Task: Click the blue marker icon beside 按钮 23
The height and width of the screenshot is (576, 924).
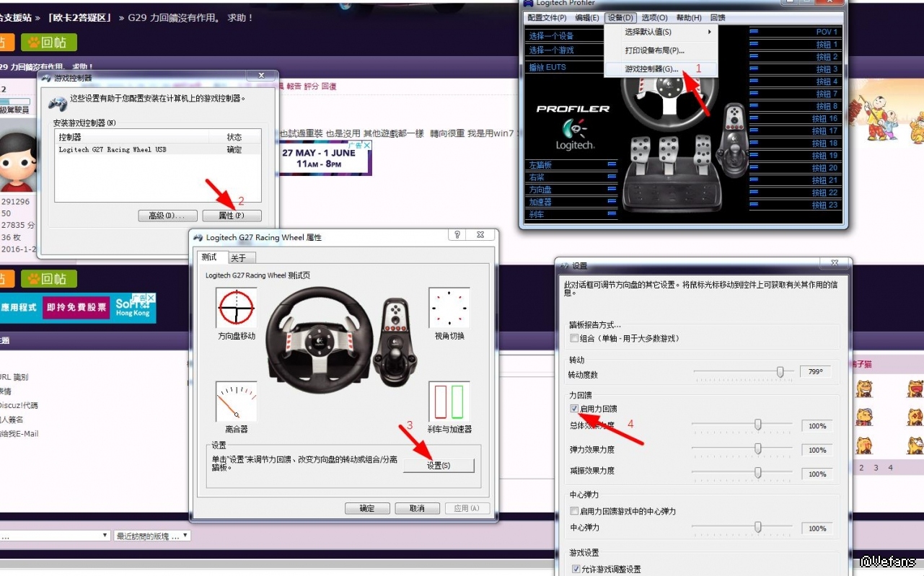Action: [754, 205]
